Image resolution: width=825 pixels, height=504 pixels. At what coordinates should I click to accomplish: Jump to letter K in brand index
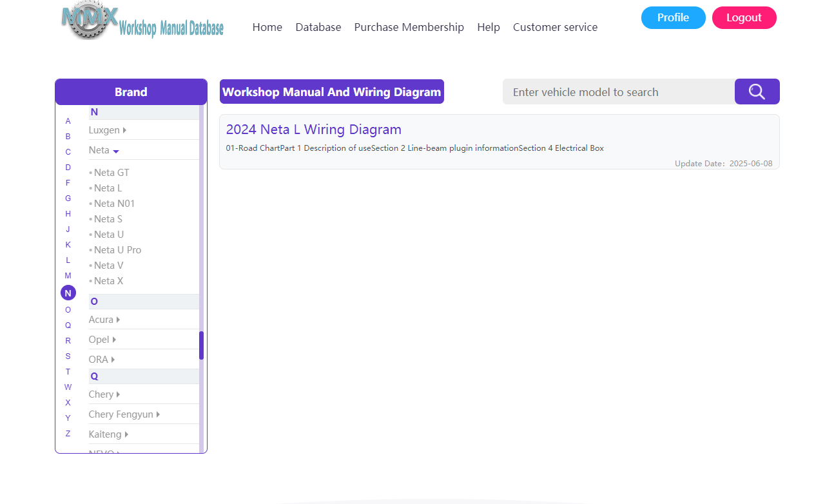68,245
